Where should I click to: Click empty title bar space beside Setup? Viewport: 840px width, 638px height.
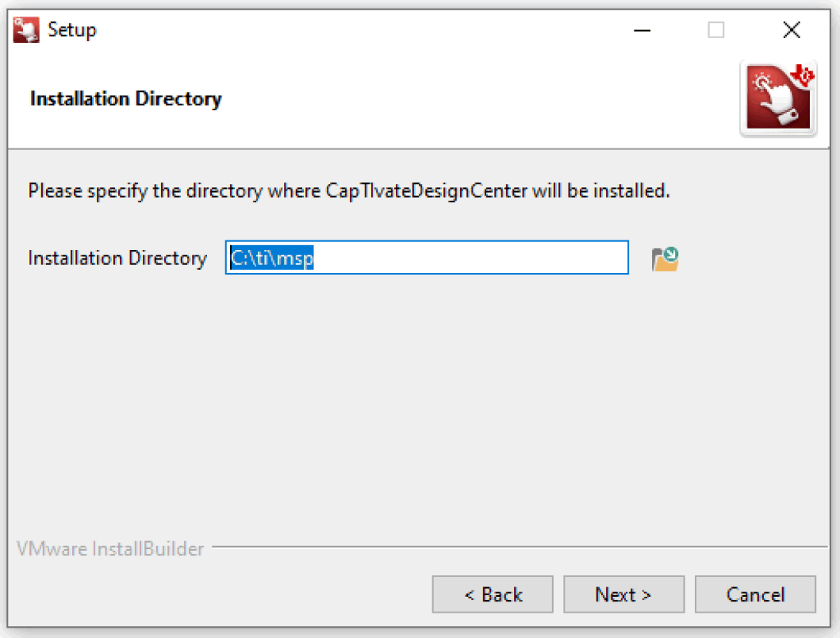click(357, 30)
